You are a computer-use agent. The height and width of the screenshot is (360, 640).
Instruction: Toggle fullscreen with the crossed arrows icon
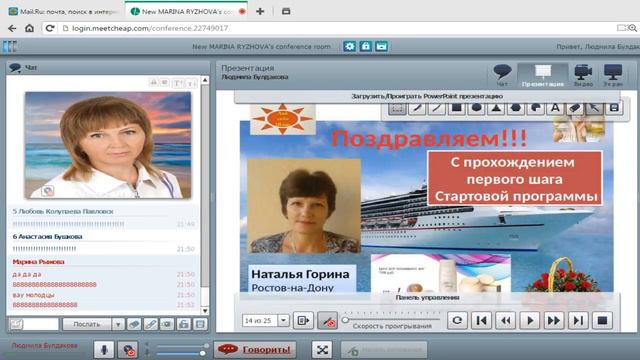[322, 350]
